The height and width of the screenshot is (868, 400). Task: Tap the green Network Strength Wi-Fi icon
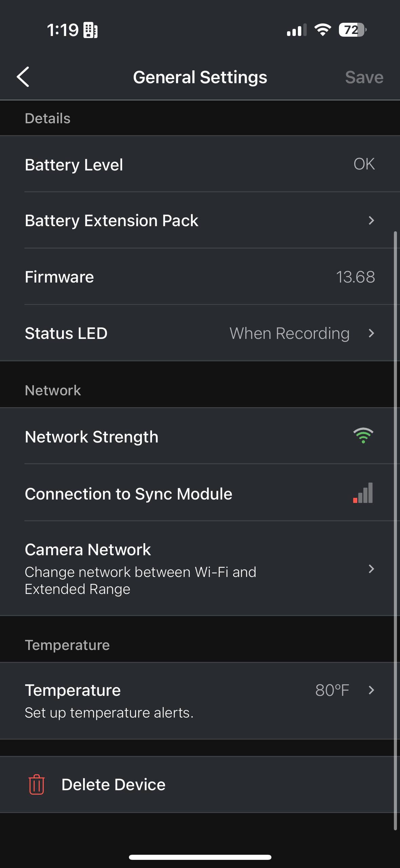[363, 436]
